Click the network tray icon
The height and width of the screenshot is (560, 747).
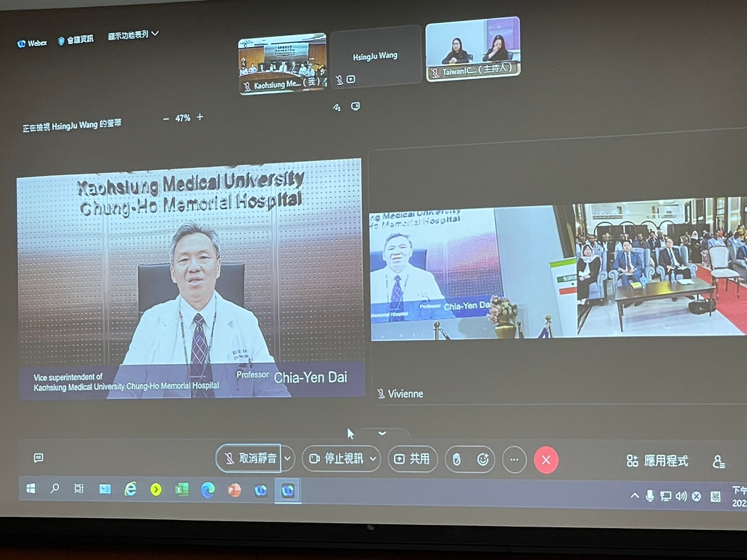[x=665, y=496]
